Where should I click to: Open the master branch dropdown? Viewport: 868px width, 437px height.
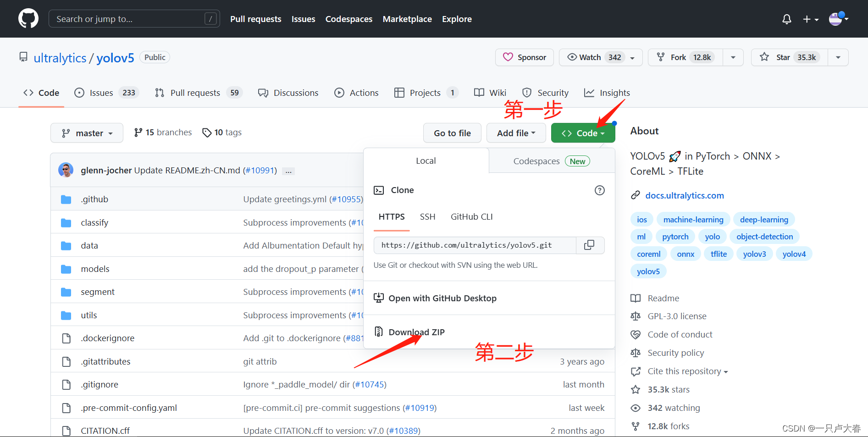coord(87,133)
